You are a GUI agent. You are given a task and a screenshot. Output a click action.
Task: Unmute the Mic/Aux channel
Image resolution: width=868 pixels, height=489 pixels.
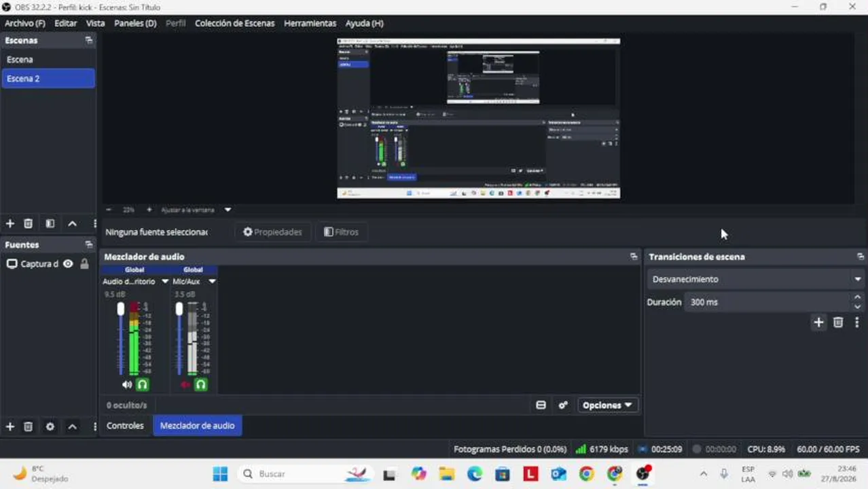(x=185, y=384)
